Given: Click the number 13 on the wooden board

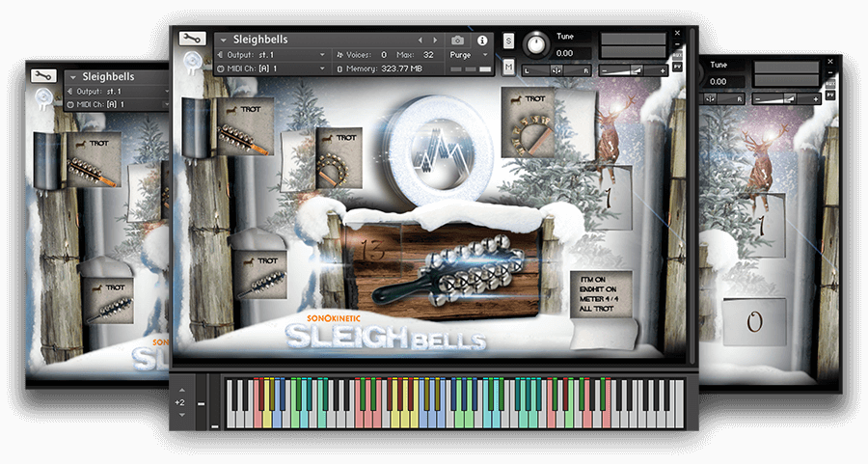Looking at the screenshot, I should pos(372,250).
